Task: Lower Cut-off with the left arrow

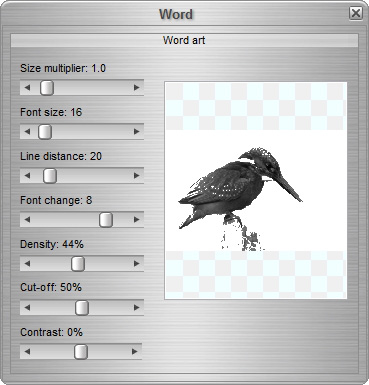Action: tap(27, 308)
